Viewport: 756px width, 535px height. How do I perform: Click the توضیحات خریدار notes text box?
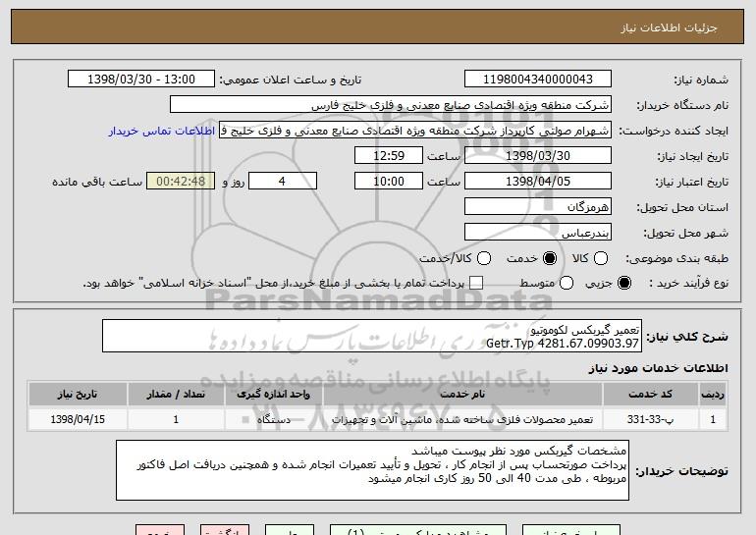point(372,470)
